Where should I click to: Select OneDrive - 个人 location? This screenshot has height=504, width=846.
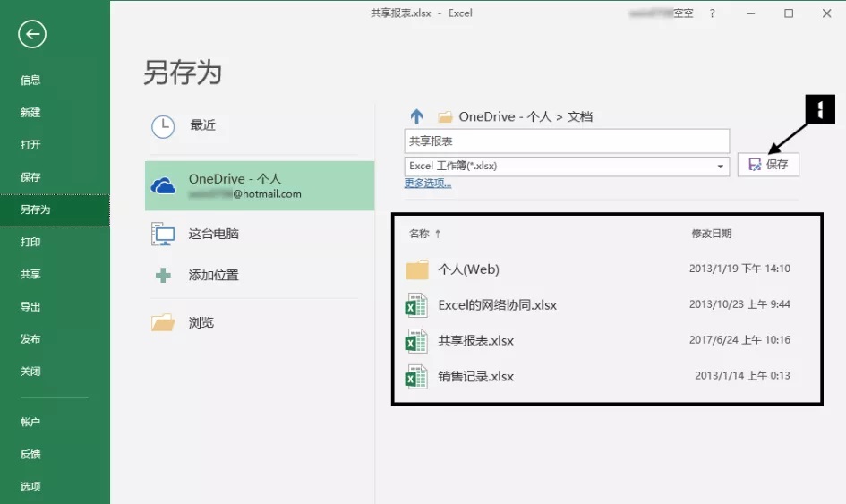click(260, 185)
